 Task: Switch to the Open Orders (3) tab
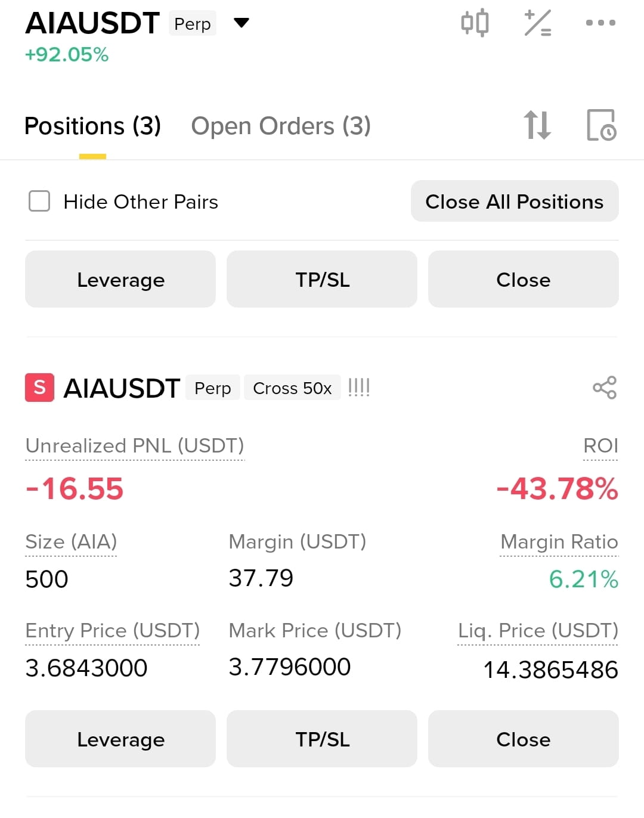coord(281,126)
